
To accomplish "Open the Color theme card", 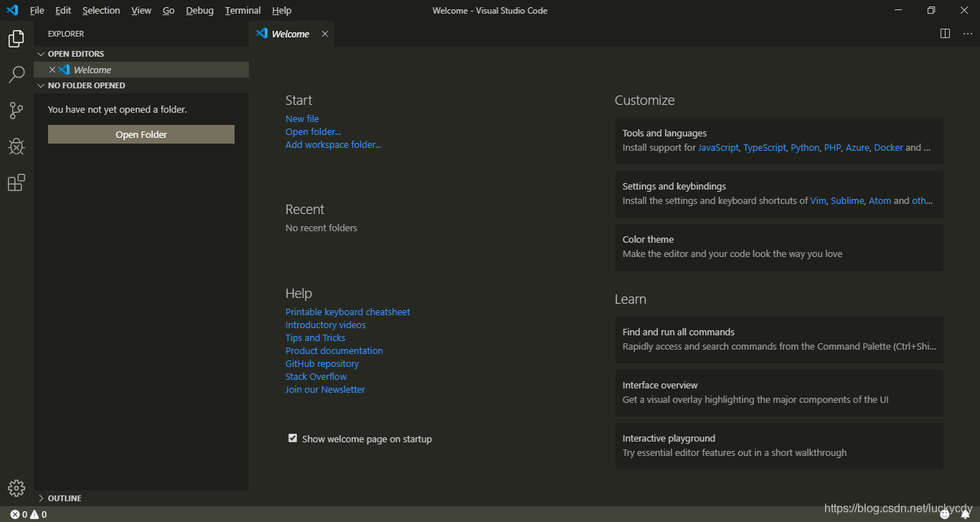I will [779, 247].
